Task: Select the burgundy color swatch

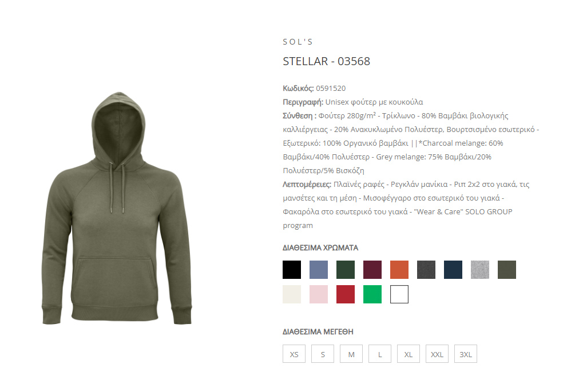Action: point(372,270)
